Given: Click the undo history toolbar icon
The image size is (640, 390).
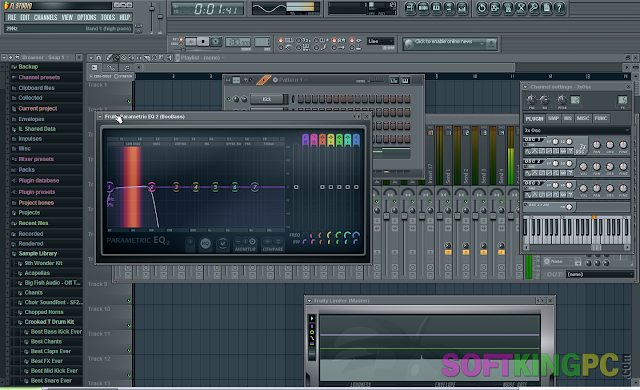Looking at the screenshot, I should [482, 8].
